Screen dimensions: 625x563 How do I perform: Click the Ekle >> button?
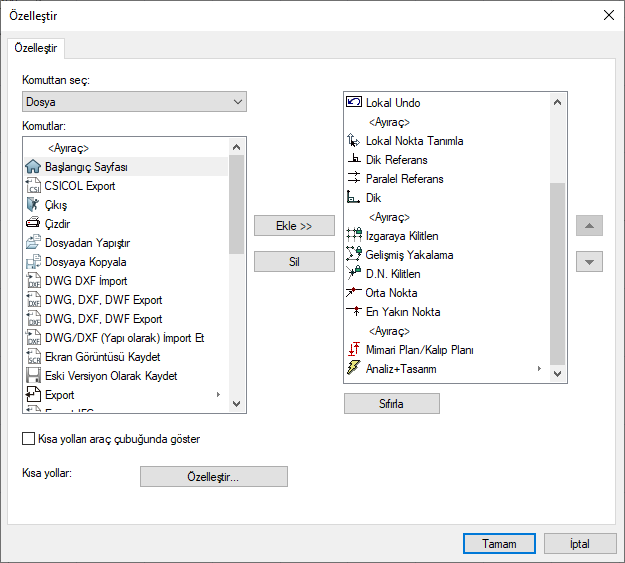pos(294,226)
